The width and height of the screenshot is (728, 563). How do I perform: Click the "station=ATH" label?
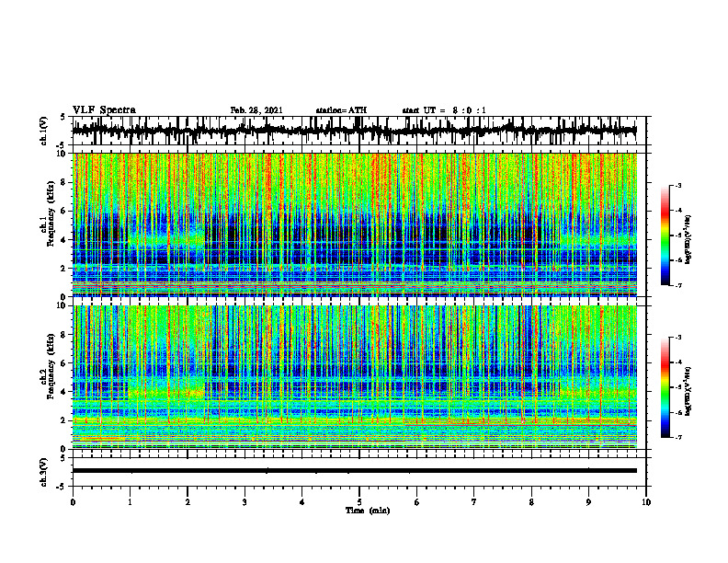click(341, 110)
